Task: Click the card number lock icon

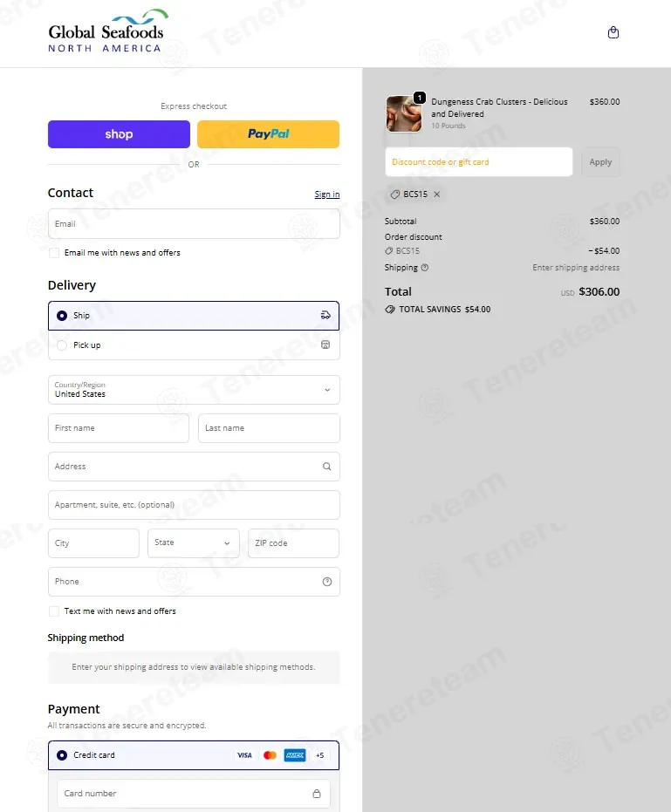Action: (x=317, y=794)
